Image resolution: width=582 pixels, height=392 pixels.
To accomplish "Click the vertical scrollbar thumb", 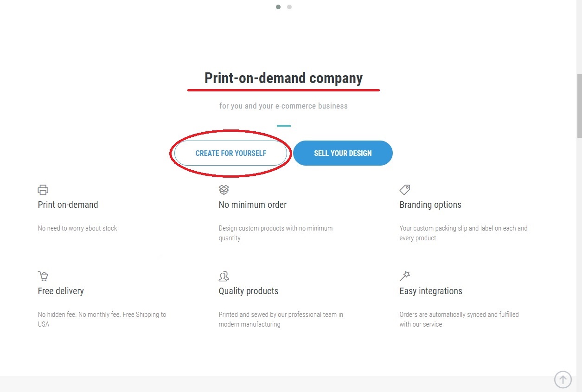I will pos(579,106).
